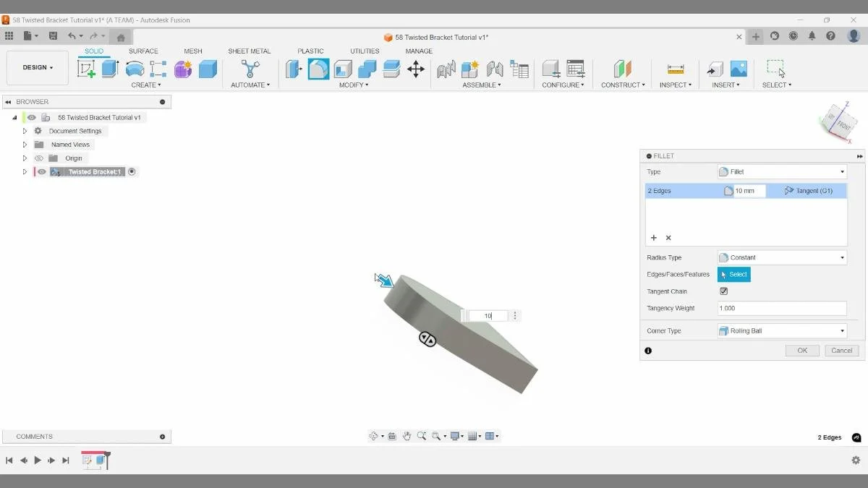Cancel the Fillet operation
Viewport: 868px width, 488px height.
click(841, 350)
